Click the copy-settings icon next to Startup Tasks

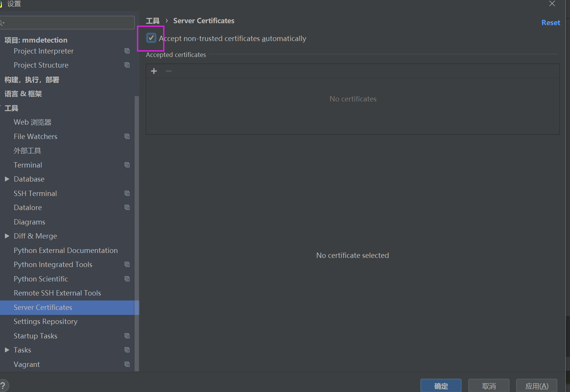(127, 335)
